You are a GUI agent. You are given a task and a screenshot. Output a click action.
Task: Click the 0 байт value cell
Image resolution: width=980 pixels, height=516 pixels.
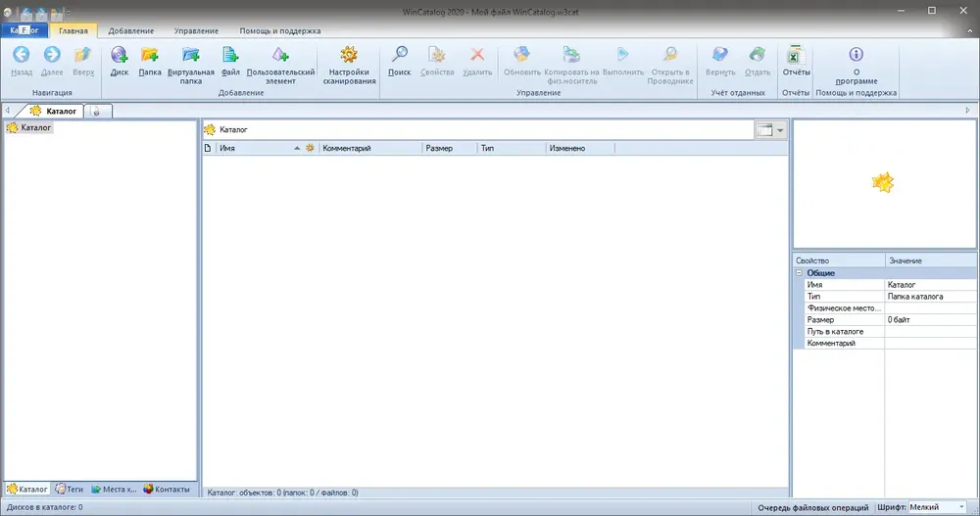pos(931,320)
